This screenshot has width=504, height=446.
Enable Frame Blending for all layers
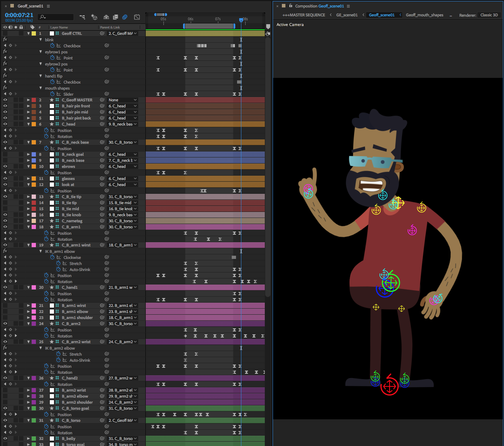click(116, 17)
